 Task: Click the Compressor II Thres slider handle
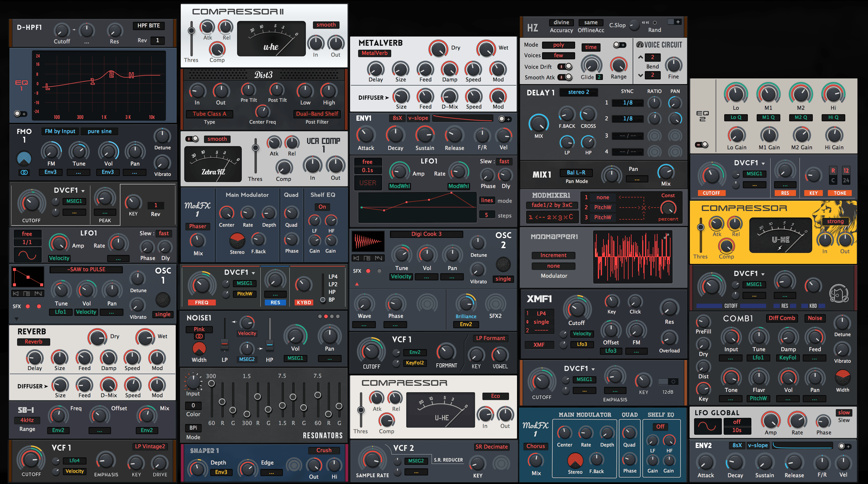tap(191, 31)
